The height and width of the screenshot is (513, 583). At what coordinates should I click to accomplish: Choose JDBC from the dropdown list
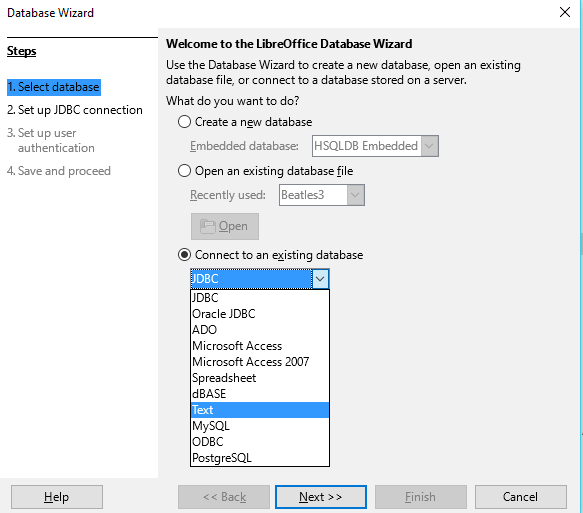point(260,298)
